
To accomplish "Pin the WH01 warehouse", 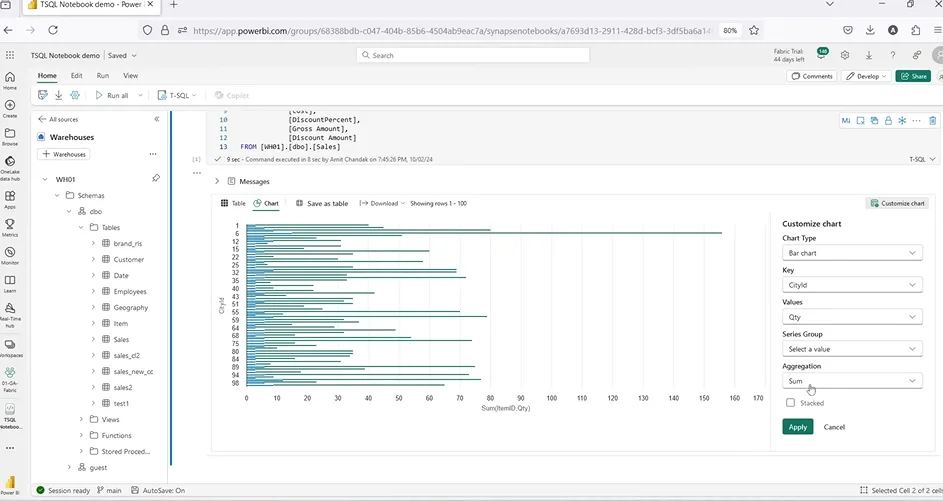I will (x=156, y=179).
